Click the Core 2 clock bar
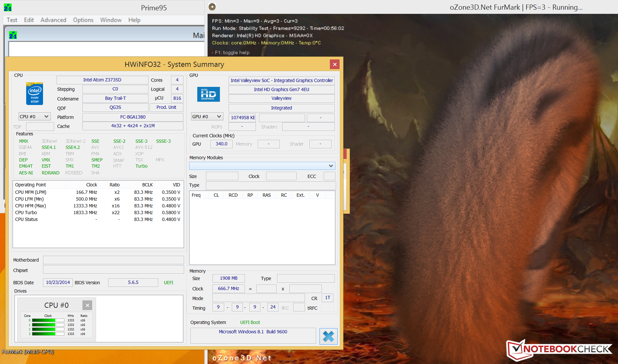 click(48, 329)
